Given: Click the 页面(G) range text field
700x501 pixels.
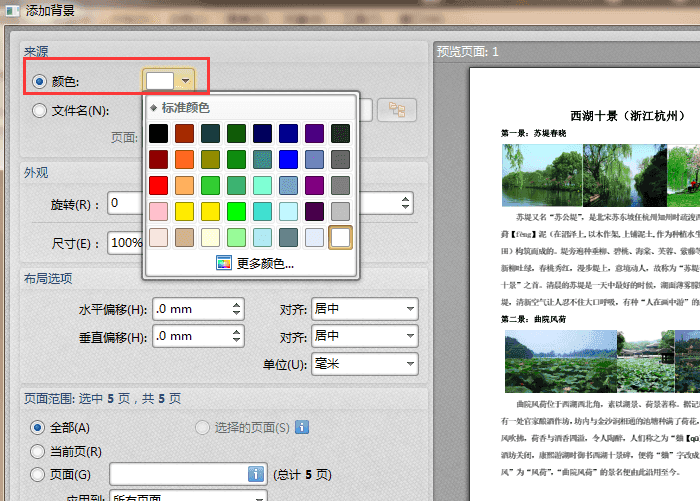Looking at the screenshot, I should coord(188,474).
